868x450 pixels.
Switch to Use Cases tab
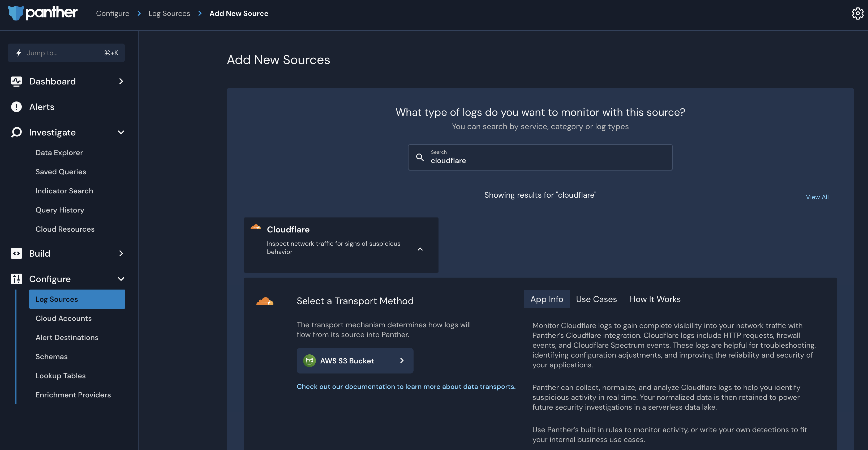click(x=596, y=299)
